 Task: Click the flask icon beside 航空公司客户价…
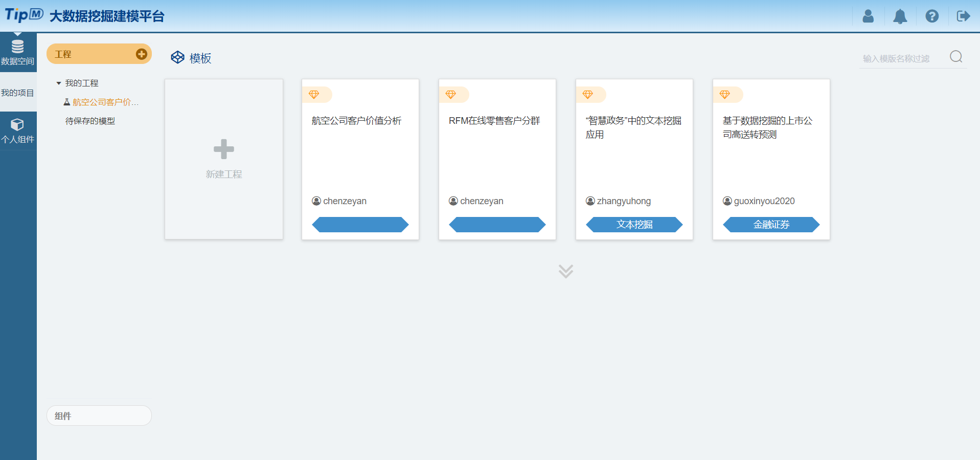pyautogui.click(x=66, y=102)
